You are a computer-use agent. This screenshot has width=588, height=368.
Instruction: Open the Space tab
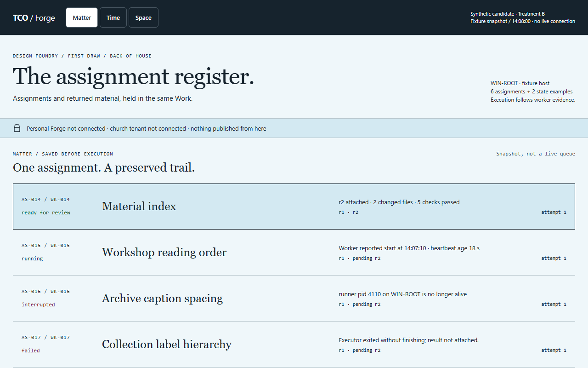(143, 17)
